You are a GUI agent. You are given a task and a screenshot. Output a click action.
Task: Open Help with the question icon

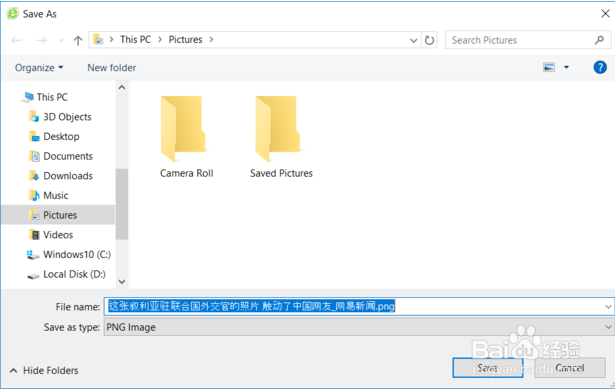tap(600, 67)
